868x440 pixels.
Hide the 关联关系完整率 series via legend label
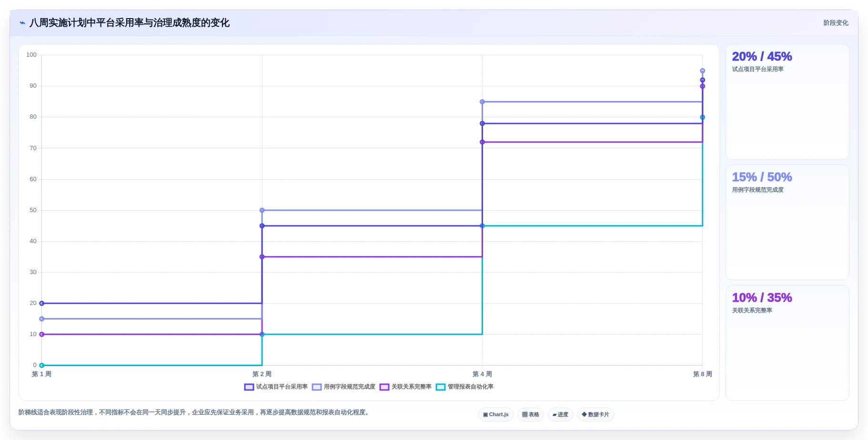pos(412,387)
